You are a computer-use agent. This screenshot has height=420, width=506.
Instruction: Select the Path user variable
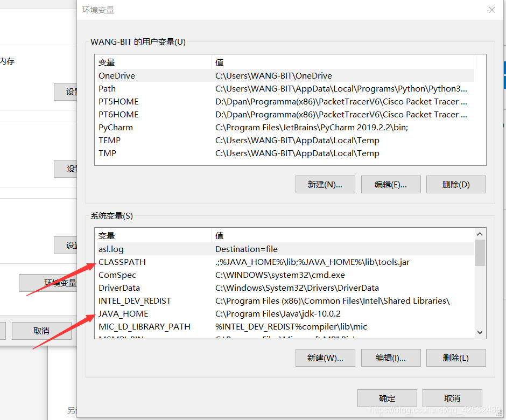coord(286,88)
